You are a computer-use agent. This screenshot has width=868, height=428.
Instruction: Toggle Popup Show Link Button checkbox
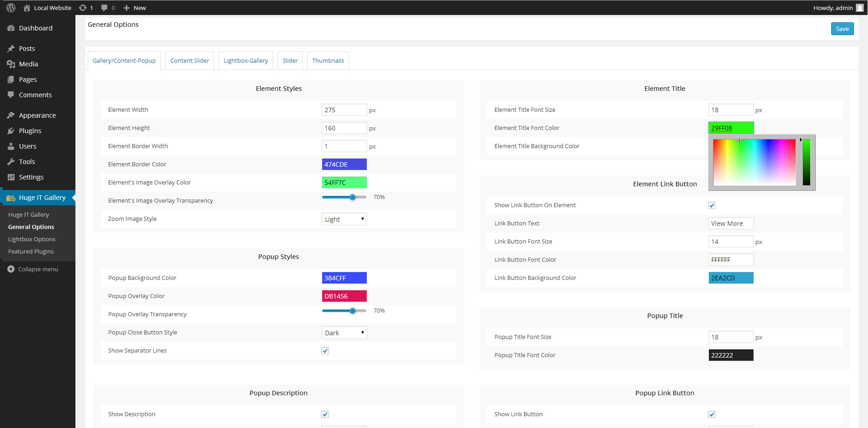[x=712, y=414]
